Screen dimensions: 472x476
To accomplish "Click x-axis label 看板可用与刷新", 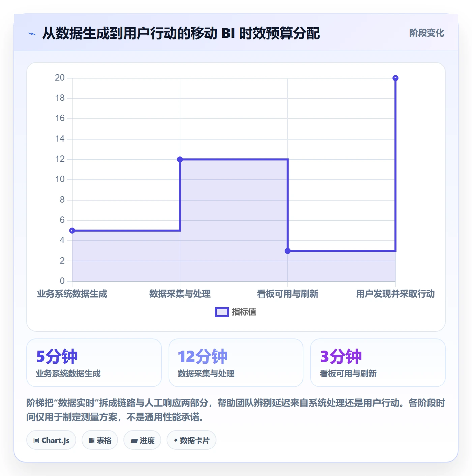I will tap(288, 294).
